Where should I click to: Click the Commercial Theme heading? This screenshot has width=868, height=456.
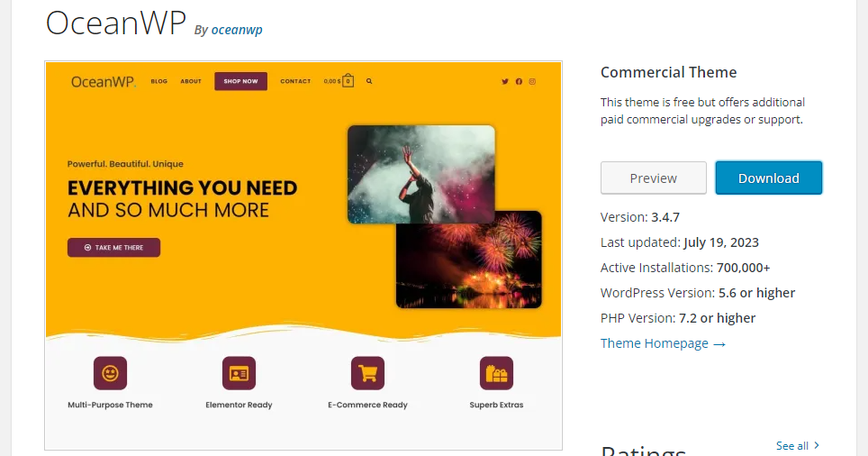click(669, 72)
